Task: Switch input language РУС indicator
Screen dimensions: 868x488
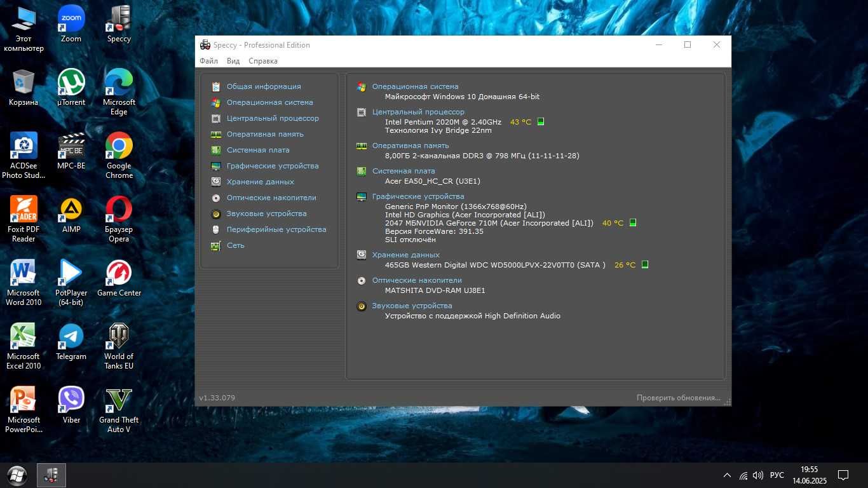Action: coord(776,475)
